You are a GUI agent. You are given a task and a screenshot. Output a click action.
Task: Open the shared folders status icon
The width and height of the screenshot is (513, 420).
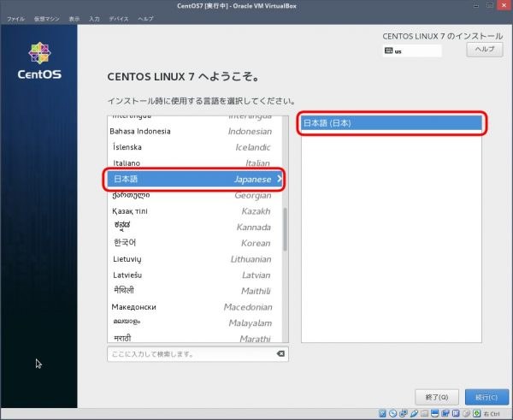point(424,414)
